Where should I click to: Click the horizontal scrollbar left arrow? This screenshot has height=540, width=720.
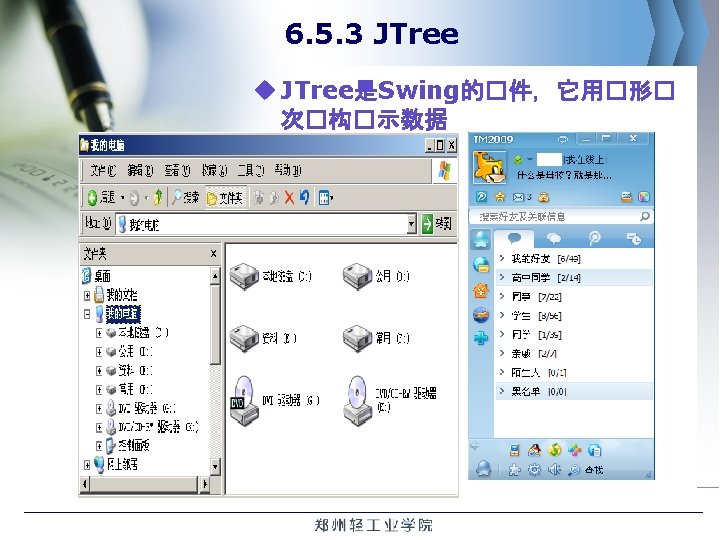[x=85, y=484]
